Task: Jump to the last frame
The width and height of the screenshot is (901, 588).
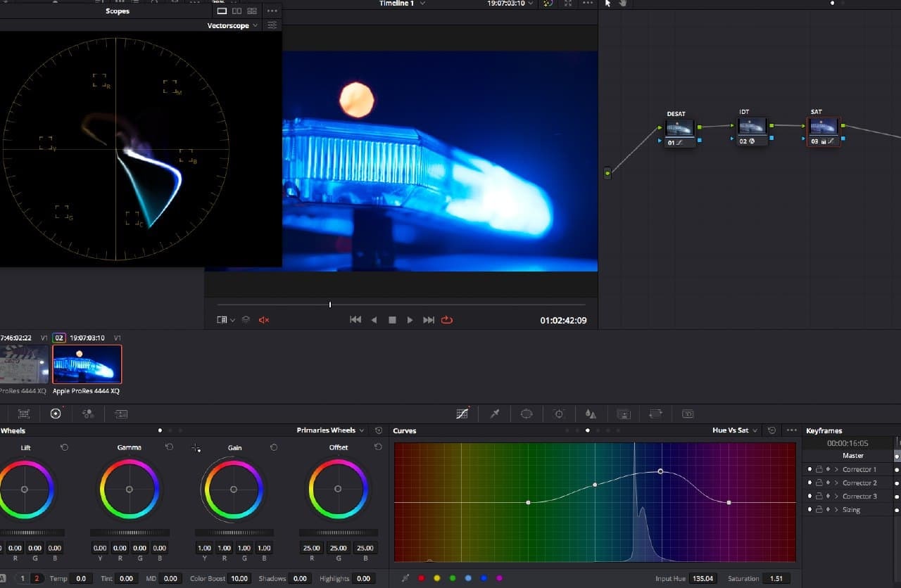Action: click(429, 320)
